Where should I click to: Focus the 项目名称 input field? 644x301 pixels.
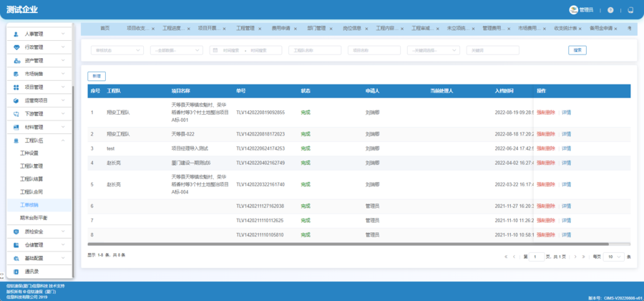[374, 50]
